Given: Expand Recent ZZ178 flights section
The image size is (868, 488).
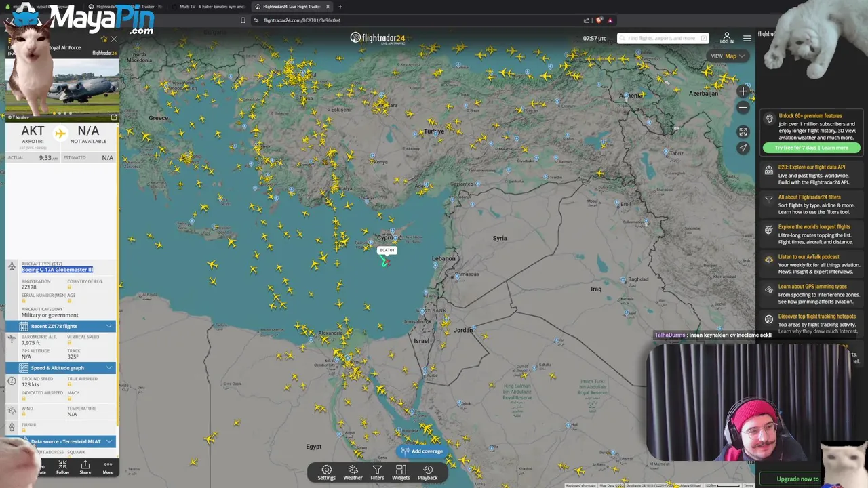Looking at the screenshot, I should (x=61, y=326).
